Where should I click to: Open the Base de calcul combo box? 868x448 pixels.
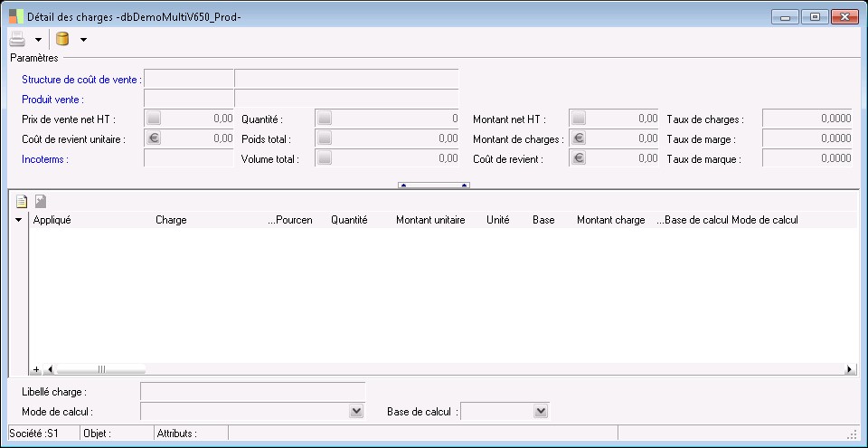[x=541, y=411]
